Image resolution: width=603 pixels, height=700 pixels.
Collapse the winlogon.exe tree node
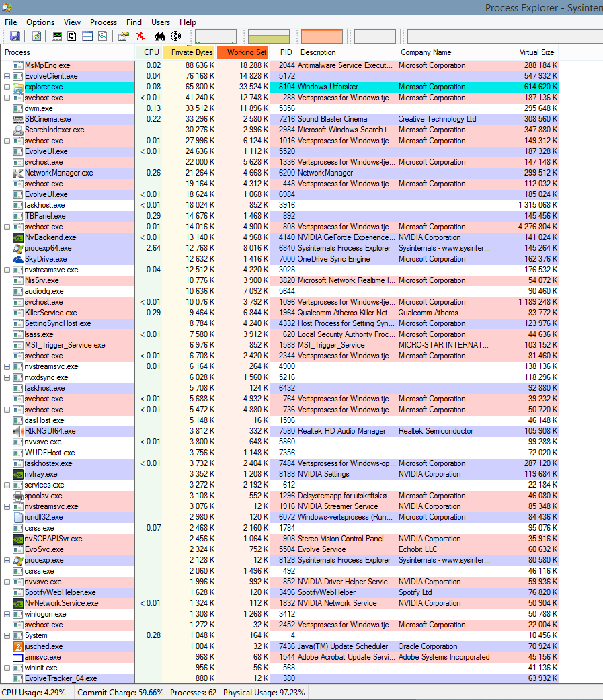point(7,615)
